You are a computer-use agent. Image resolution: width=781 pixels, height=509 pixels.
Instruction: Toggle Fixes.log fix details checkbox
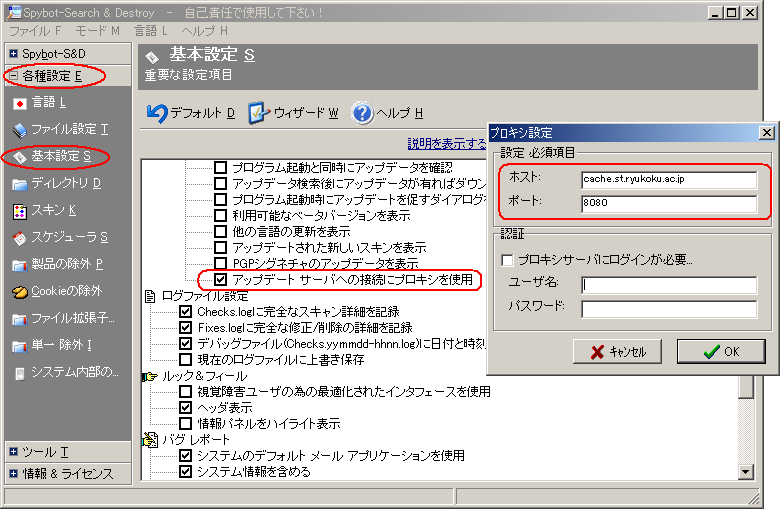(185, 328)
